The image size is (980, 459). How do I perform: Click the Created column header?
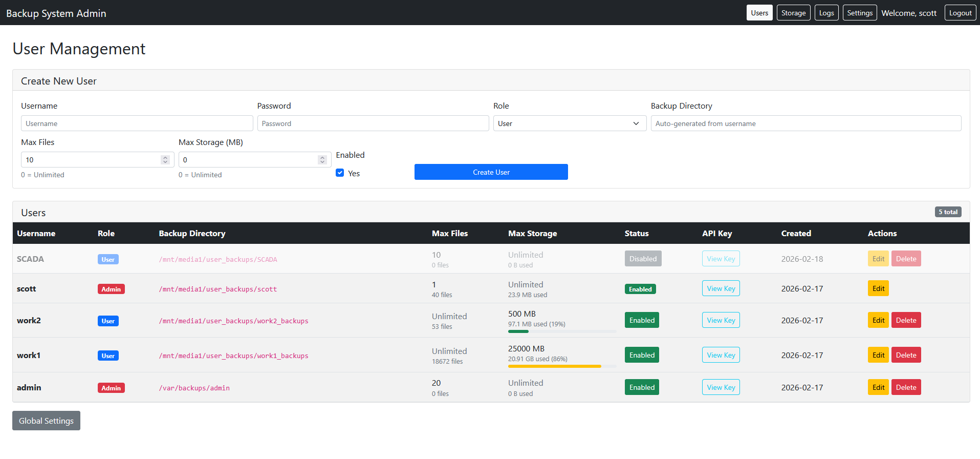(x=796, y=233)
